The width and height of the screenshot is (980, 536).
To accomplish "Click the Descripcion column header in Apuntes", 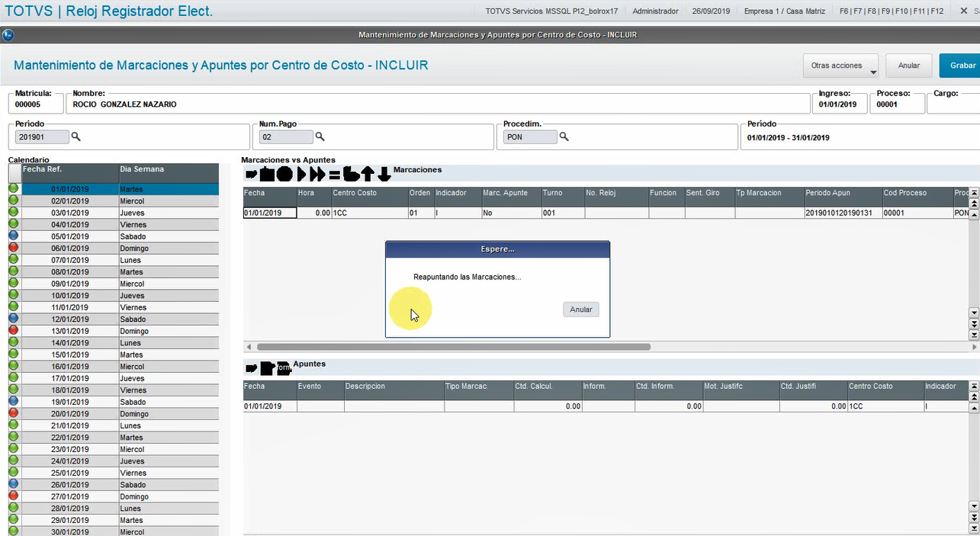I will coord(394,390).
